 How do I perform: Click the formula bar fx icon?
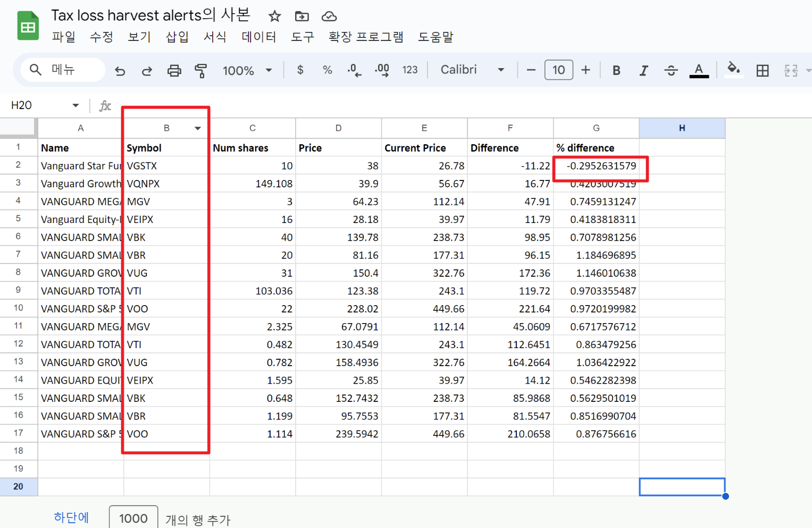(105, 105)
